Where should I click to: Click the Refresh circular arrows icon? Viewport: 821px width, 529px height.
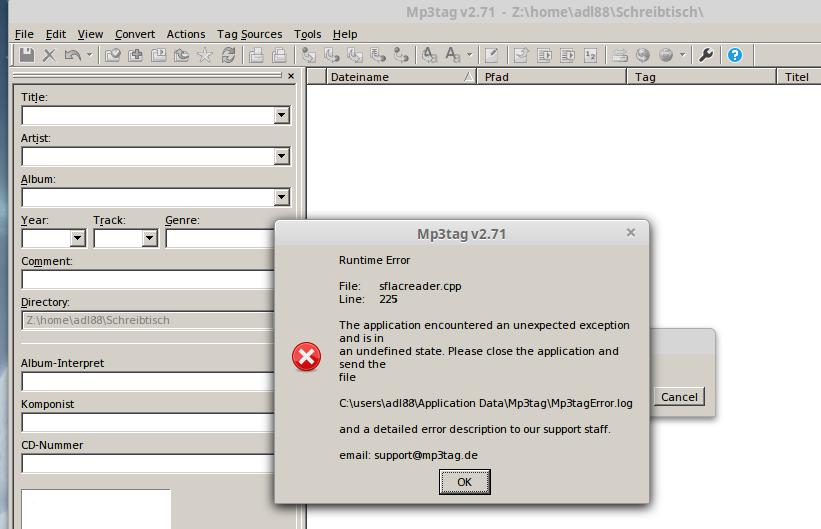click(x=228, y=54)
